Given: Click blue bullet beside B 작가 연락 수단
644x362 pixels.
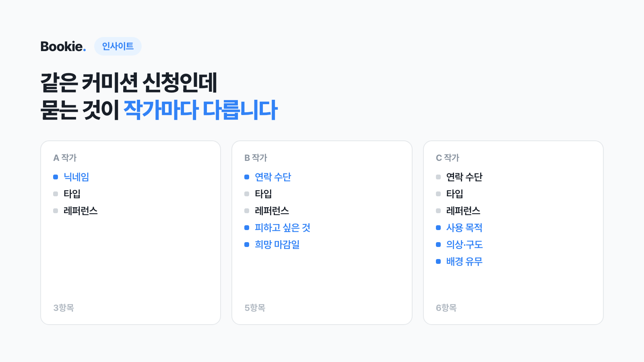Looking at the screenshot, I should tap(247, 177).
